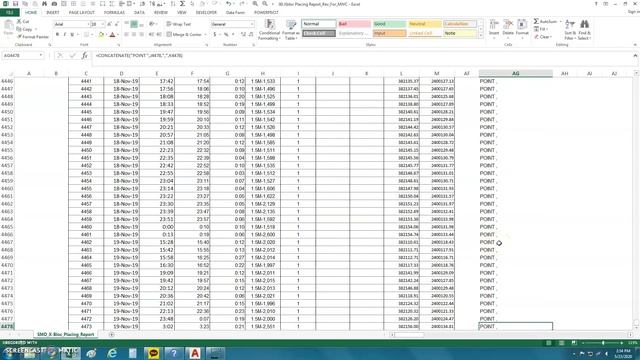Screen dimensions: 640x360
Task: Click column AG header
Action: pyautogui.click(x=516, y=73)
